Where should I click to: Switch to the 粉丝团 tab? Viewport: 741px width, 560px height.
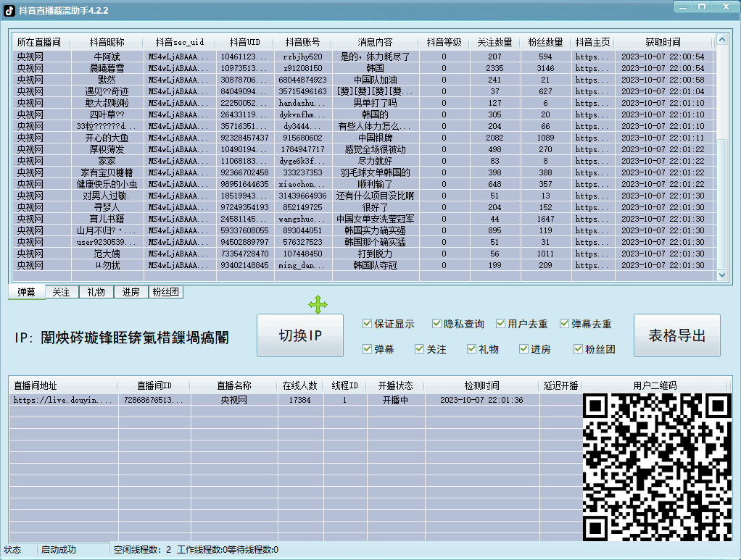(166, 292)
